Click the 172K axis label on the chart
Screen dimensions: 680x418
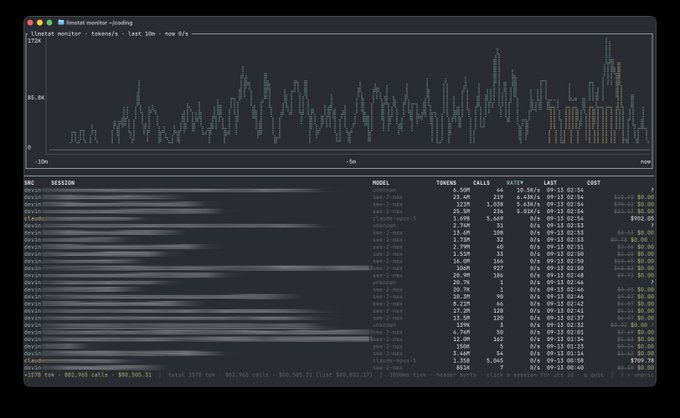pos(34,41)
